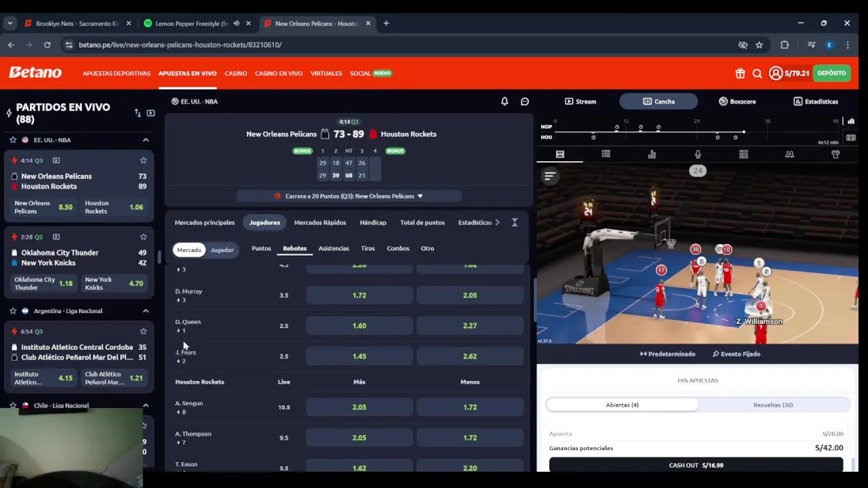Viewport: 868px width, 488px height.
Task: Click Cash Out S/16.99 button
Action: [x=696, y=465]
